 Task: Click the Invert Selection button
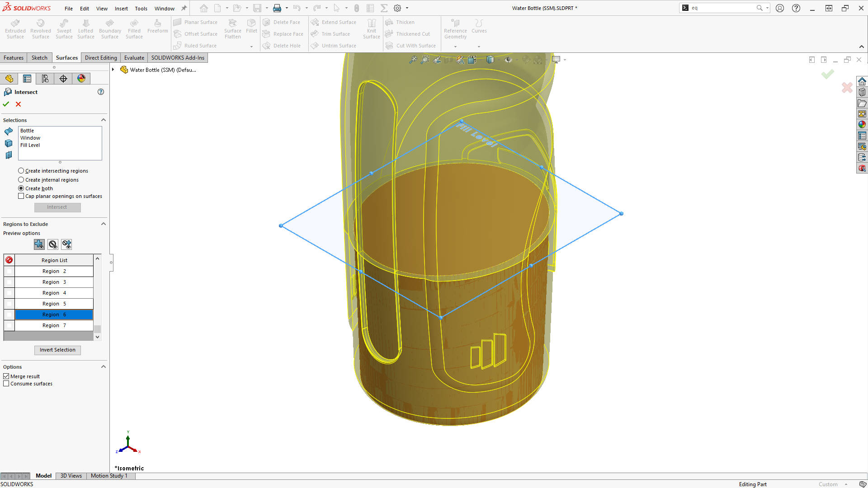[x=57, y=350]
